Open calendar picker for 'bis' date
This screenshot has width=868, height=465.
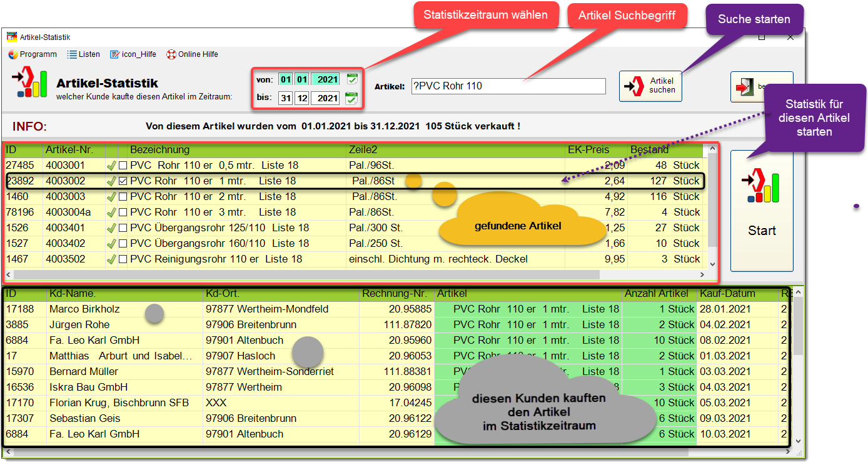click(x=352, y=98)
